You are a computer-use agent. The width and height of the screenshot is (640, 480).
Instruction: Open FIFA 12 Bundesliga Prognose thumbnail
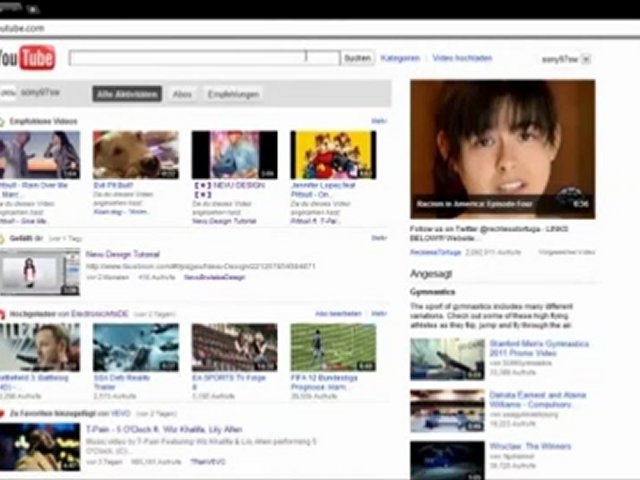coord(333,346)
